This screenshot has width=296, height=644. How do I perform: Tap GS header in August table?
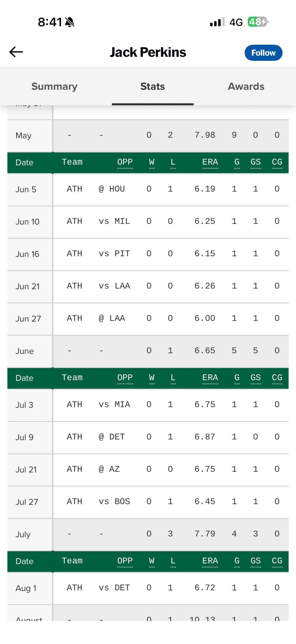[x=256, y=561]
